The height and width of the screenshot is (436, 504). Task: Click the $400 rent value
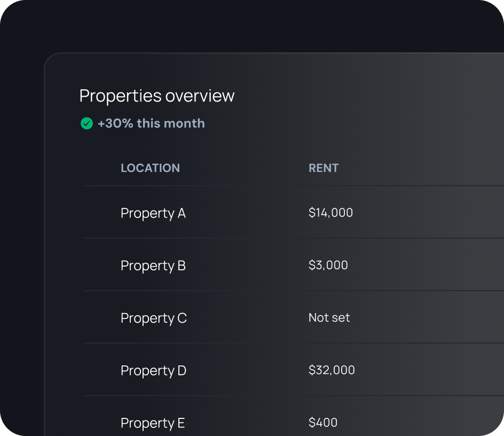322,422
